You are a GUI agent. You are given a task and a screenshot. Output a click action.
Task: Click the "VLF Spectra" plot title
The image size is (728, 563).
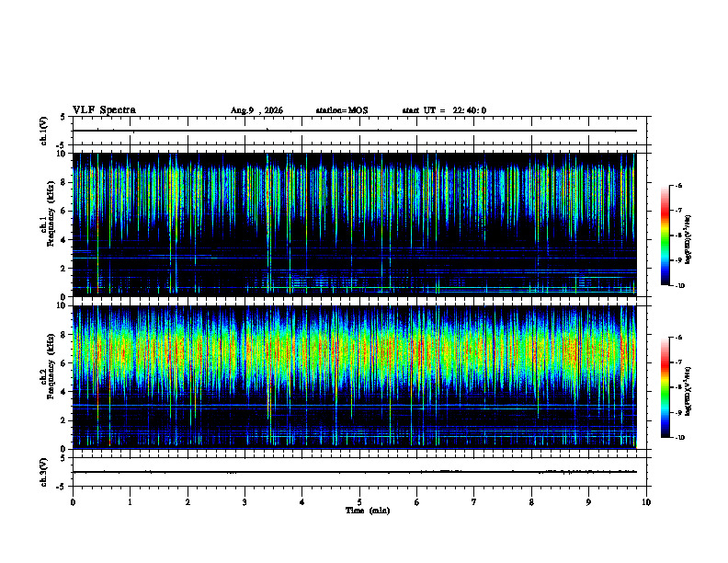coord(104,110)
